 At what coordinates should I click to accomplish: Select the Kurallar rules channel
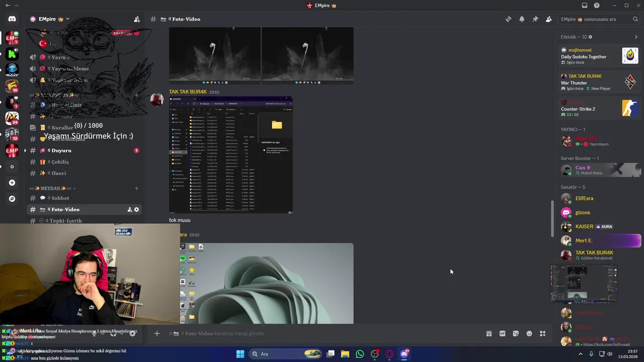point(84,128)
